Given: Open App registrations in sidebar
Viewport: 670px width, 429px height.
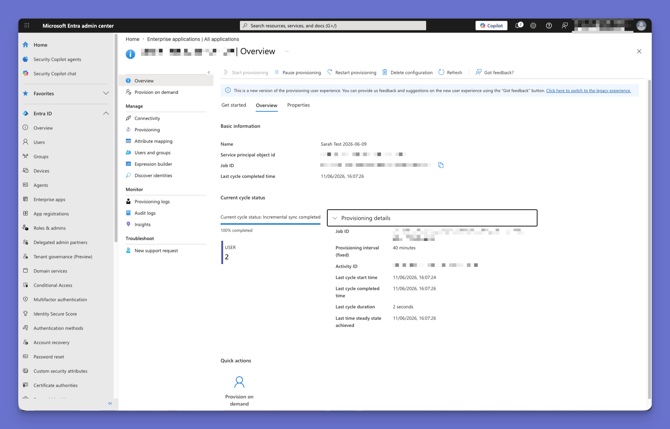Looking at the screenshot, I should tap(51, 214).
